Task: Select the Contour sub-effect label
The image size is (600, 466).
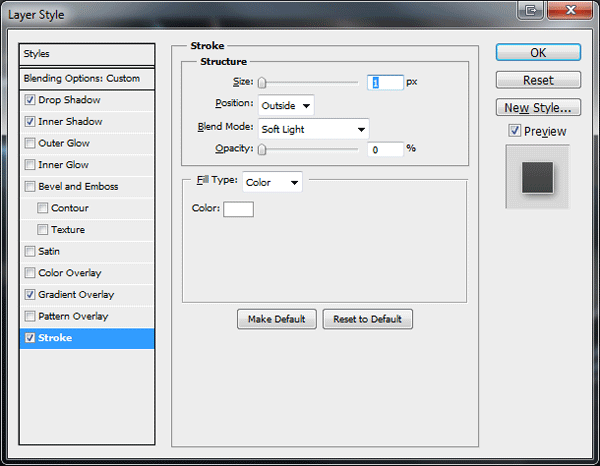Action: point(70,208)
